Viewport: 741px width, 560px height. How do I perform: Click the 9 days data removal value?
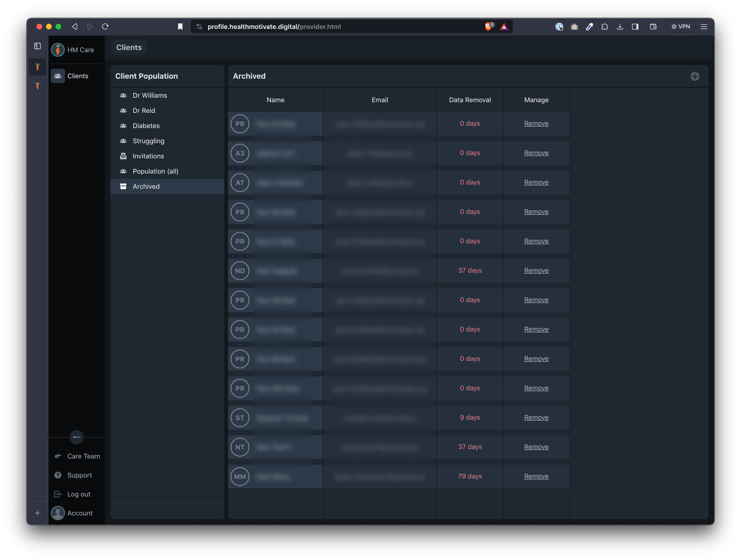pyautogui.click(x=470, y=417)
